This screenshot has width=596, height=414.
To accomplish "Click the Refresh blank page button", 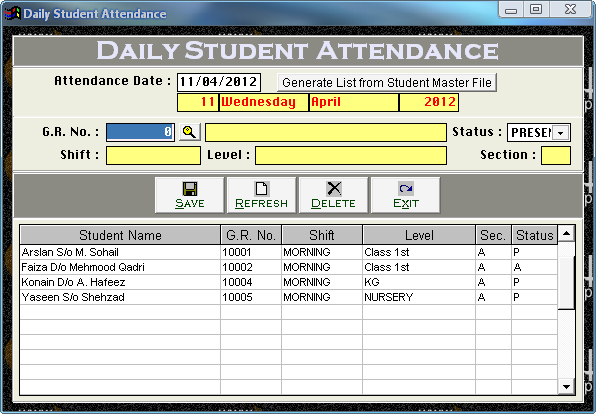I will pyautogui.click(x=262, y=195).
